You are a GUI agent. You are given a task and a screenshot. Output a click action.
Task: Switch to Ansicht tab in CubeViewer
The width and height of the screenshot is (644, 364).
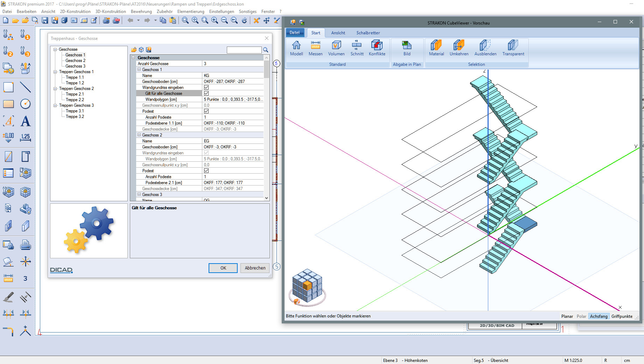point(338,33)
